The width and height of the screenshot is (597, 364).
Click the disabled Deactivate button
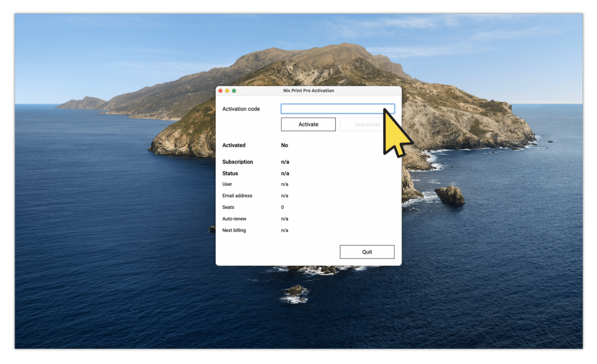coord(367,124)
